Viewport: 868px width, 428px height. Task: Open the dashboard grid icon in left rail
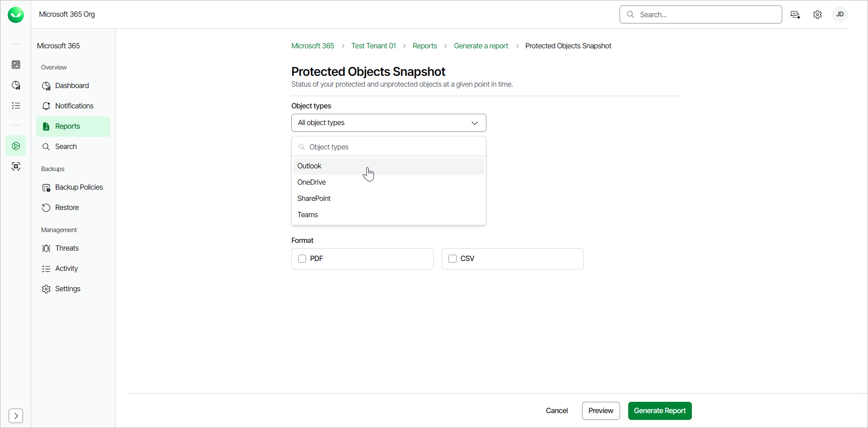[16, 65]
